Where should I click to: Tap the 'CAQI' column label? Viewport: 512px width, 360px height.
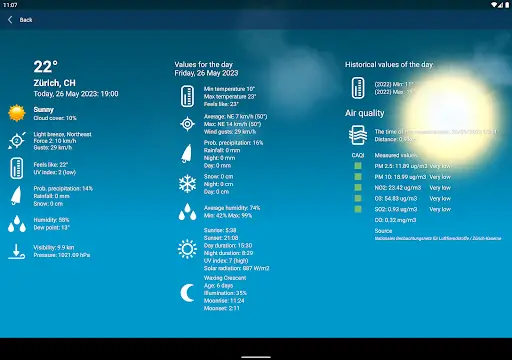point(358,155)
